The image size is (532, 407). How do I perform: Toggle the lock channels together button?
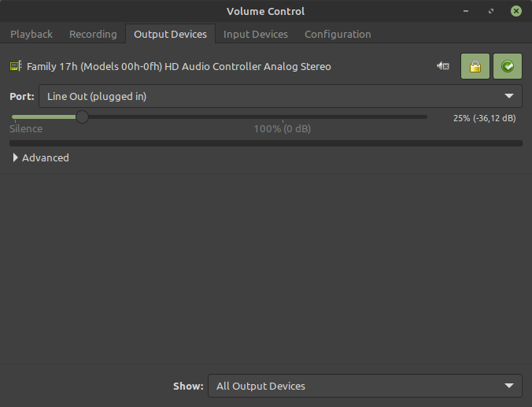(475, 67)
